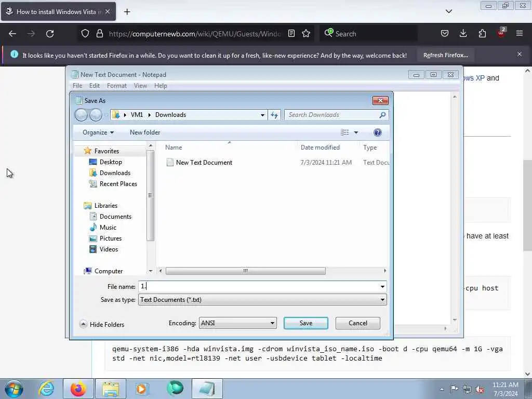Open Notepad Help menu
This screenshot has height=399, width=532.
pos(161,86)
